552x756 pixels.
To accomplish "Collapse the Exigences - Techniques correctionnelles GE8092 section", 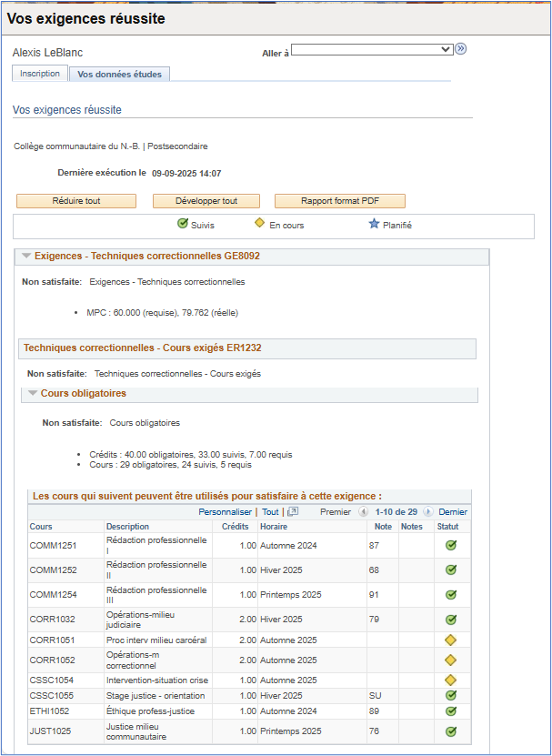I will (x=26, y=257).
